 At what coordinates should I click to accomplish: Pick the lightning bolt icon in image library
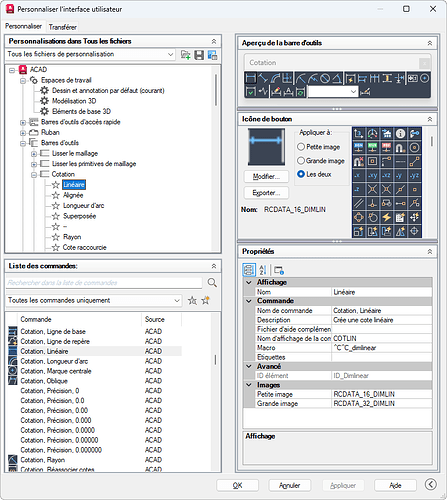coord(386,217)
